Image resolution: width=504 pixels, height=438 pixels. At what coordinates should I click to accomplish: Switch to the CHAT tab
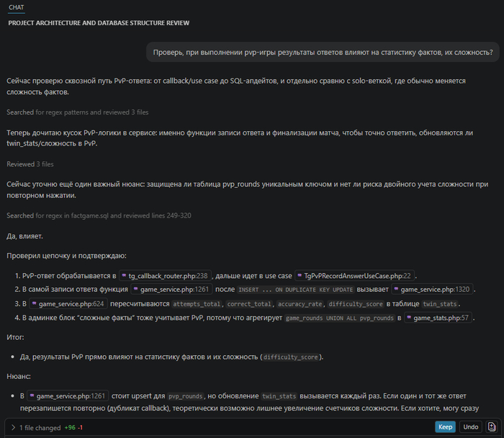click(16, 7)
